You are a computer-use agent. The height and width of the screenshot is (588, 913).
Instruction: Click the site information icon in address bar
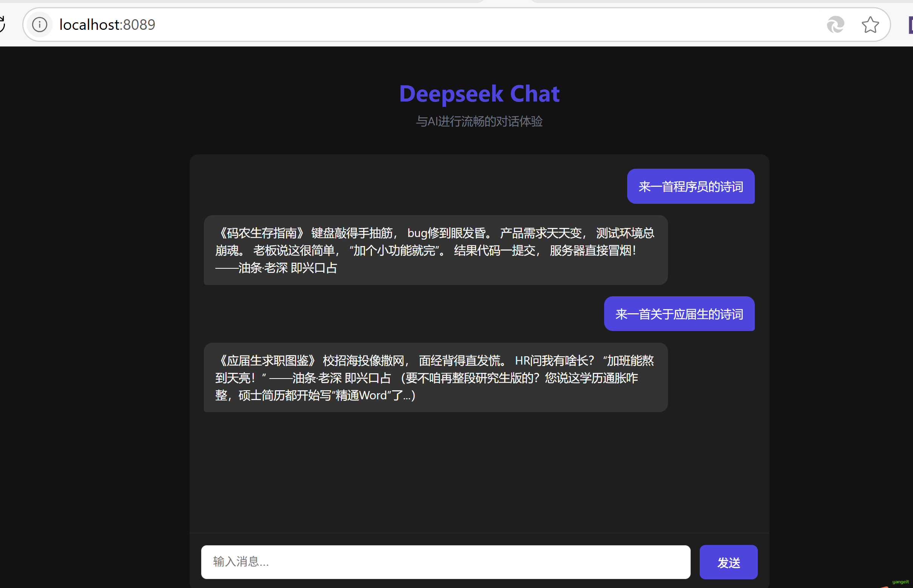click(39, 25)
